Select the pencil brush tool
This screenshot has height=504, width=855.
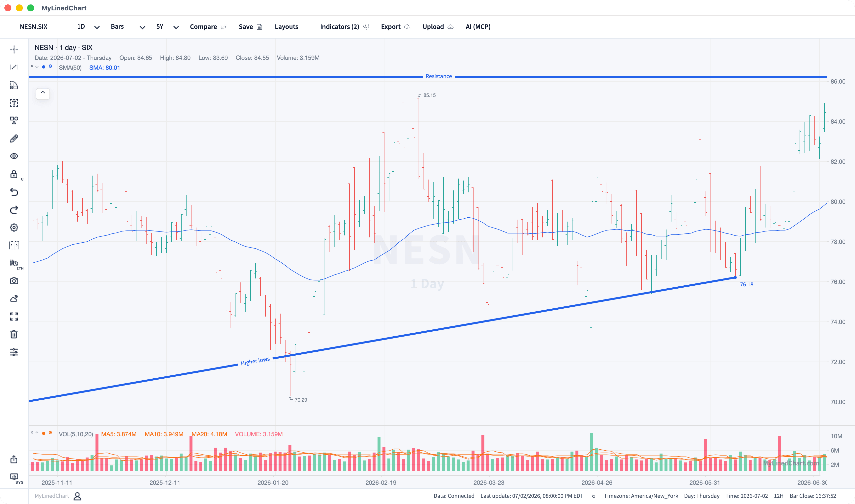[x=14, y=138]
